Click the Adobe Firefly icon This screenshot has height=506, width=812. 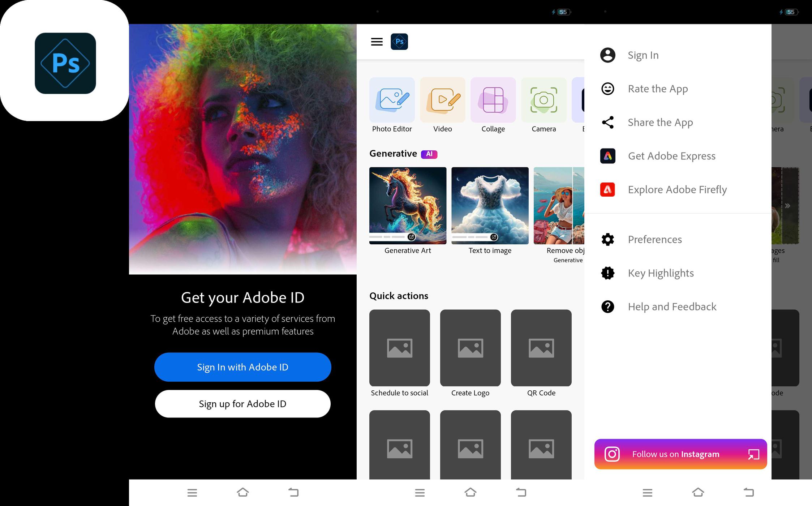pyautogui.click(x=607, y=189)
